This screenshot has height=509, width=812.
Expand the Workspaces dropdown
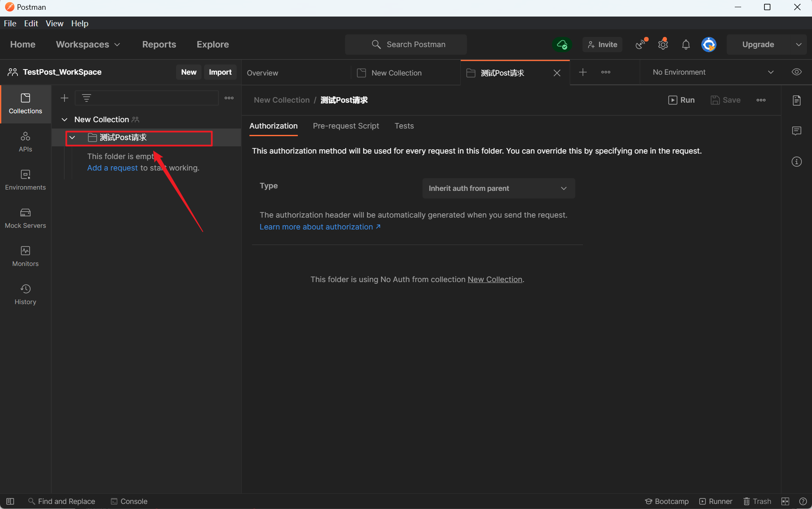point(88,45)
